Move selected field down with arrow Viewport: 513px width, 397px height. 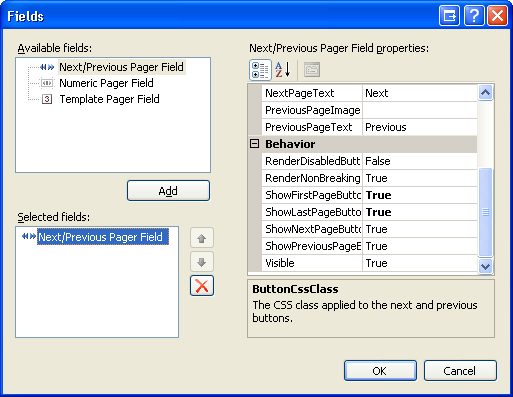pos(202,262)
